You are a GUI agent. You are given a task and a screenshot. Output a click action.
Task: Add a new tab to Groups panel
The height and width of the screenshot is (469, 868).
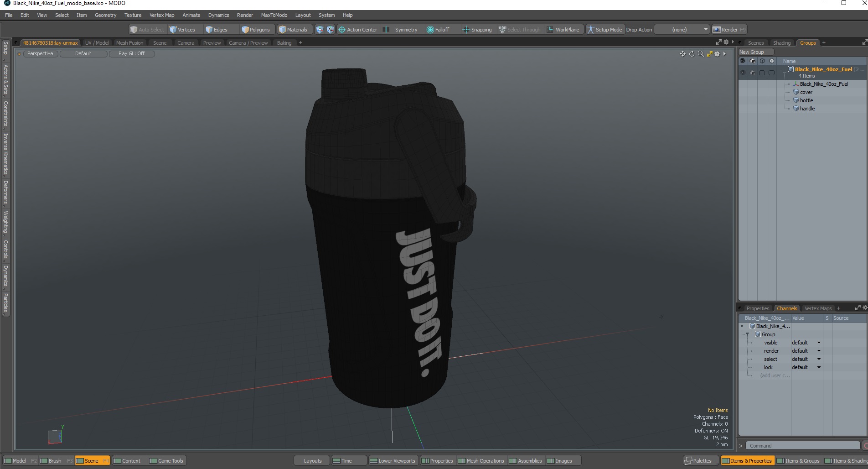pyautogui.click(x=824, y=43)
